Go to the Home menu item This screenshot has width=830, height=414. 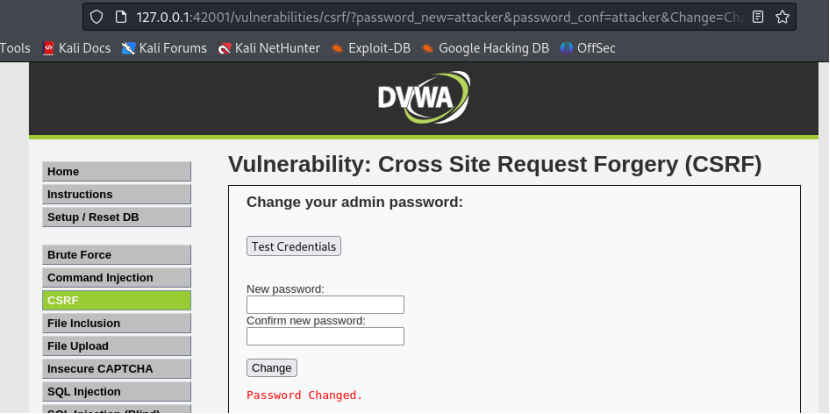(116, 172)
